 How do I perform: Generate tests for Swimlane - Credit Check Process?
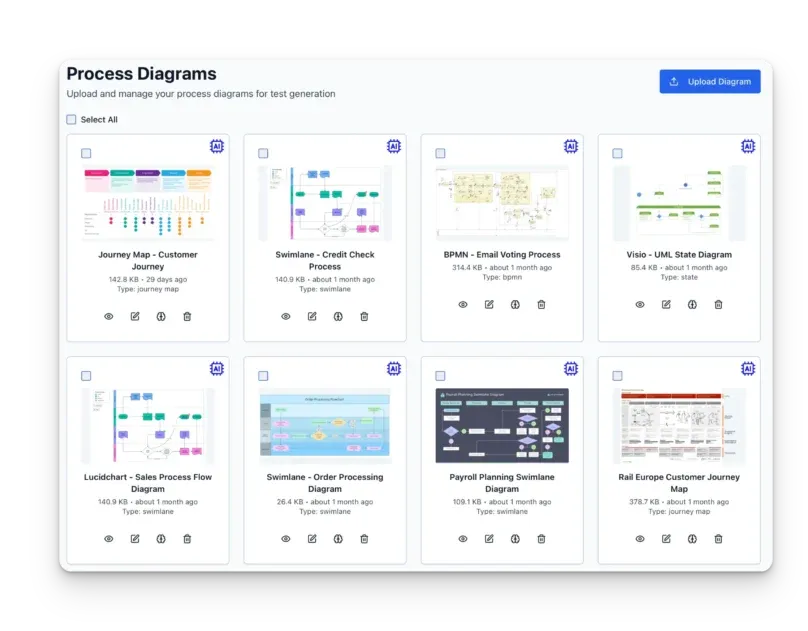(x=338, y=316)
